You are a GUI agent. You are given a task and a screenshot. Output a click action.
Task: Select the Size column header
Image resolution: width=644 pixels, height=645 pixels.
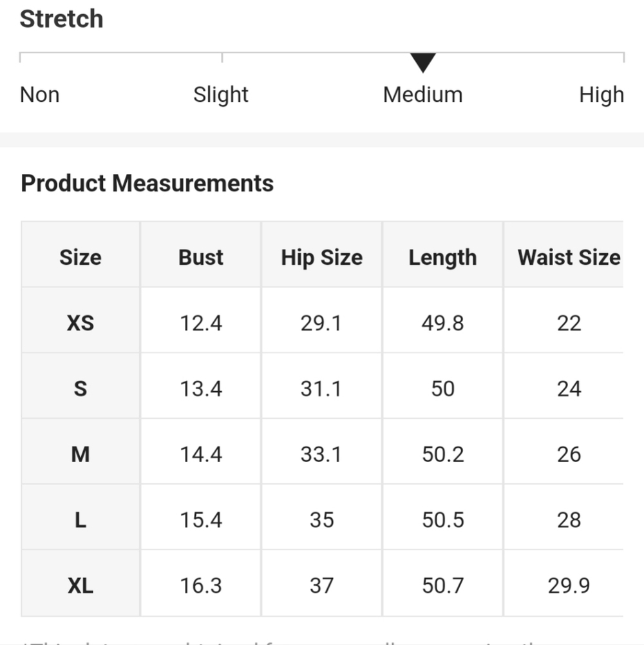80,257
